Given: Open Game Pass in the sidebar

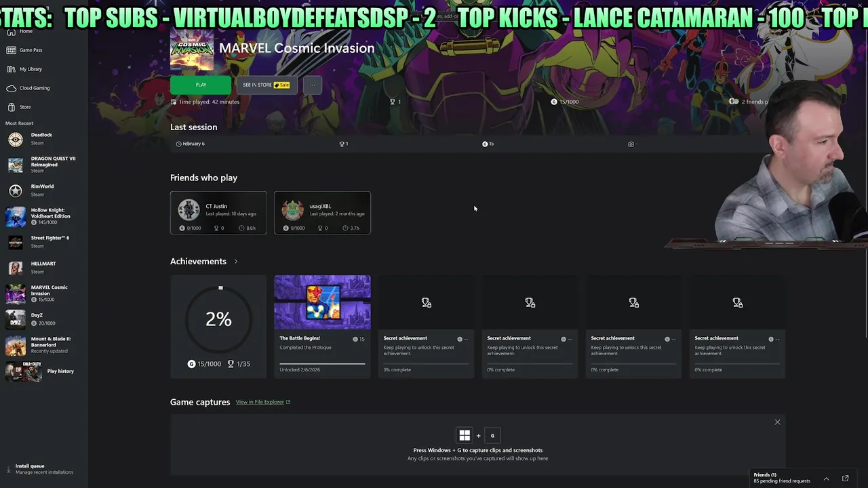Looking at the screenshot, I should pos(31,50).
